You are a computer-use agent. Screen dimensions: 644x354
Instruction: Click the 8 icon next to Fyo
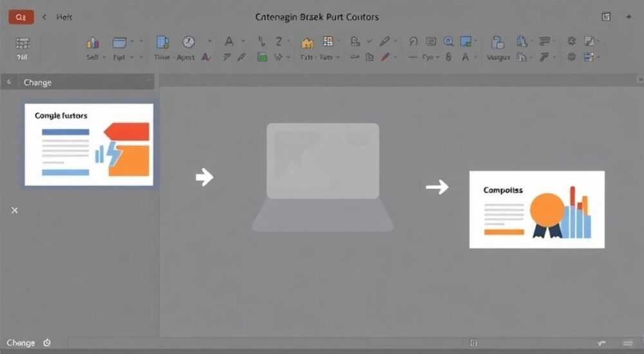pos(448,57)
